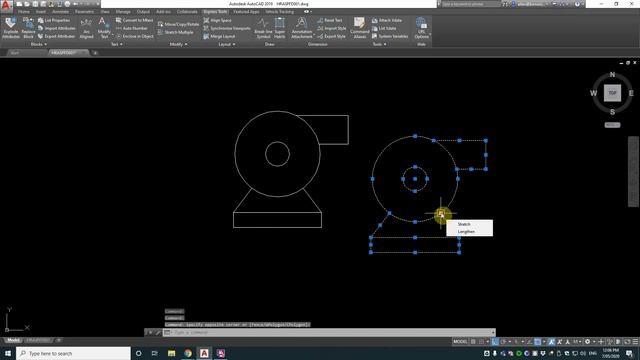Click N on the ViewCube compass

pyautogui.click(x=612, y=75)
